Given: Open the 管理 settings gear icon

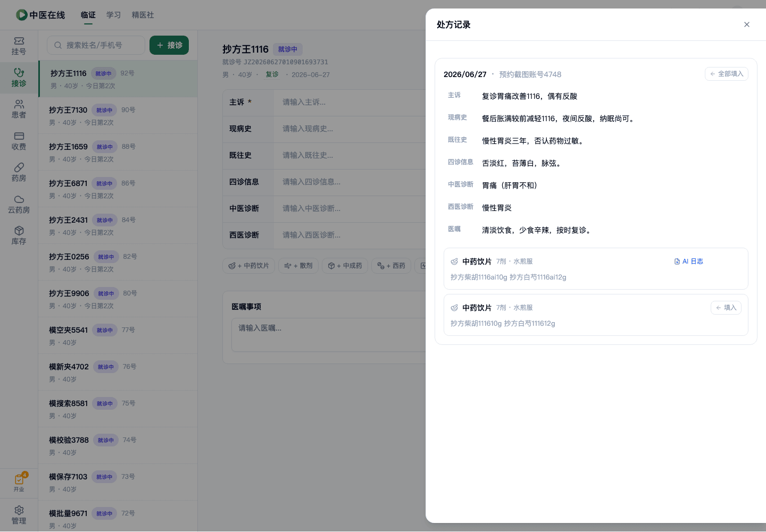Looking at the screenshot, I should pos(19,510).
